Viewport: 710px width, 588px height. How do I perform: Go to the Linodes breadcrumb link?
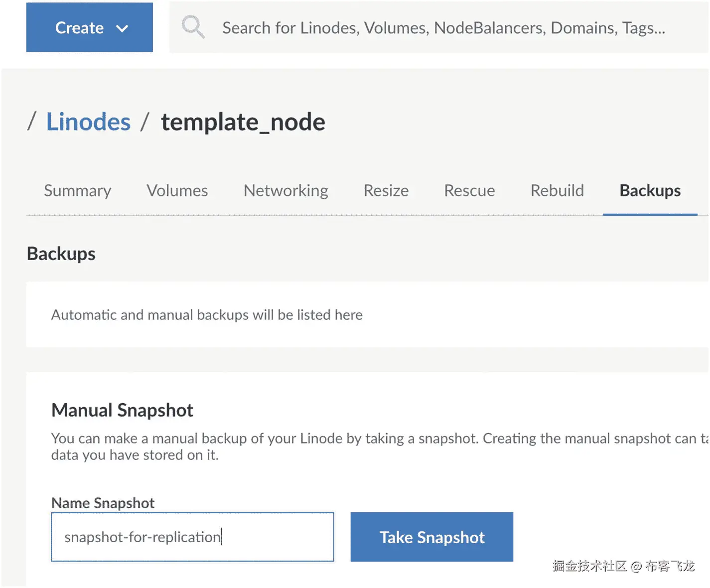click(x=88, y=122)
